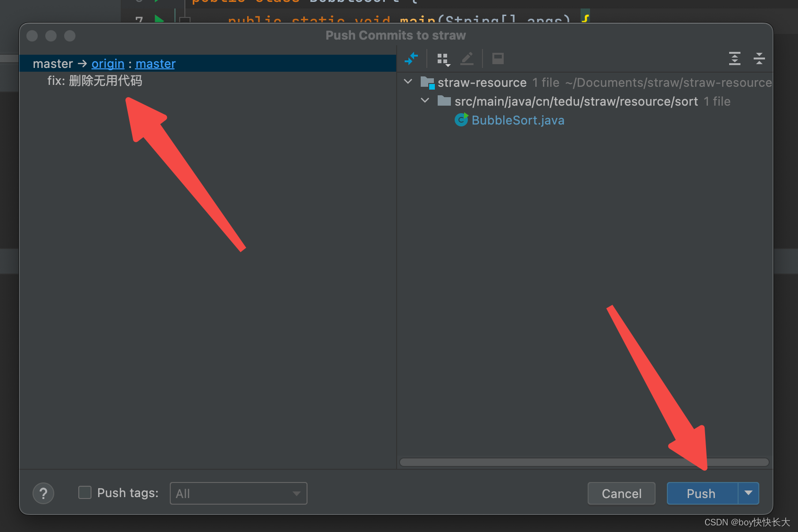Image resolution: width=798 pixels, height=532 pixels.
Task: Select the fix: 删除无用代码 commit
Action: (95, 81)
